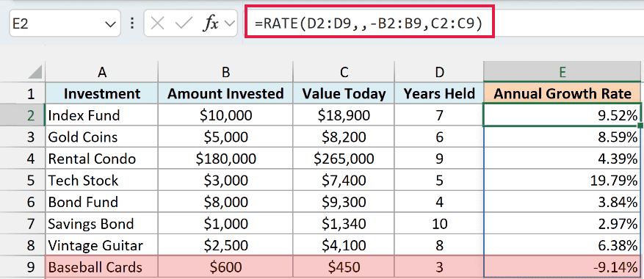Image resolution: width=644 pixels, height=279 pixels.
Task: Click the Select All corner triangle
Action: coord(35,72)
